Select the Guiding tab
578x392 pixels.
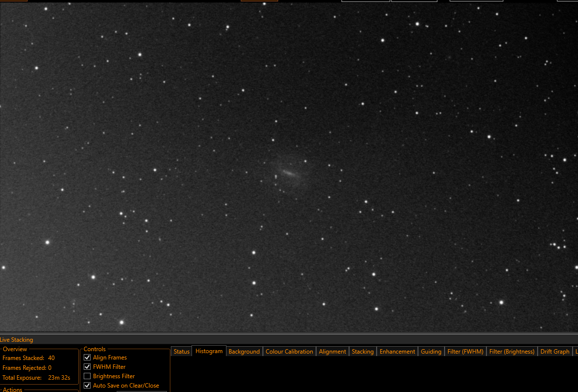pyautogui.click(x=431, y=352)
